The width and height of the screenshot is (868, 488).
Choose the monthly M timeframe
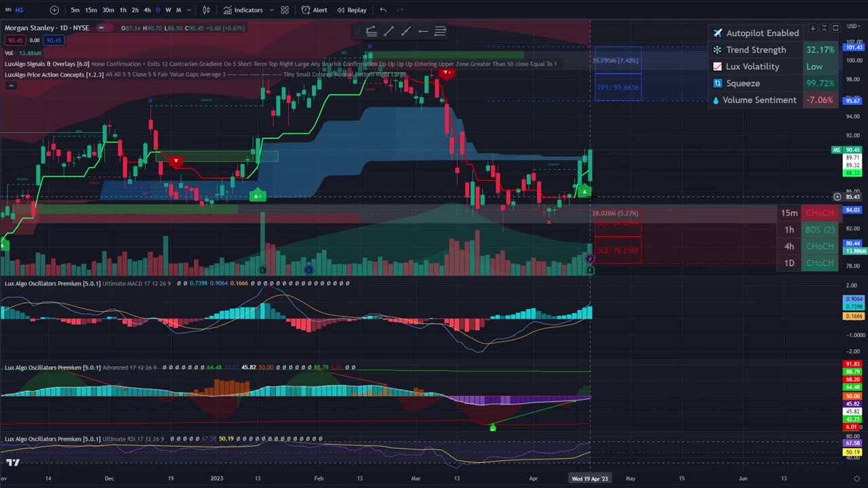coord(178,10)
